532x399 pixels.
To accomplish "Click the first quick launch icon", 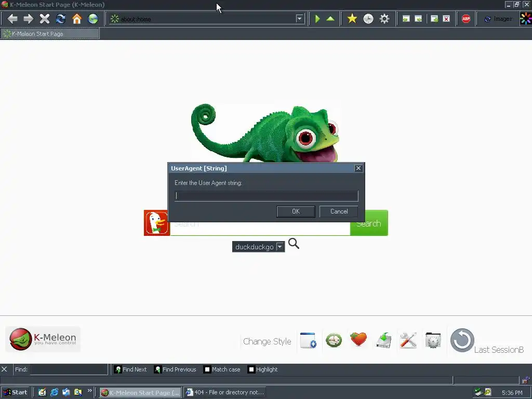I will 42,392.
